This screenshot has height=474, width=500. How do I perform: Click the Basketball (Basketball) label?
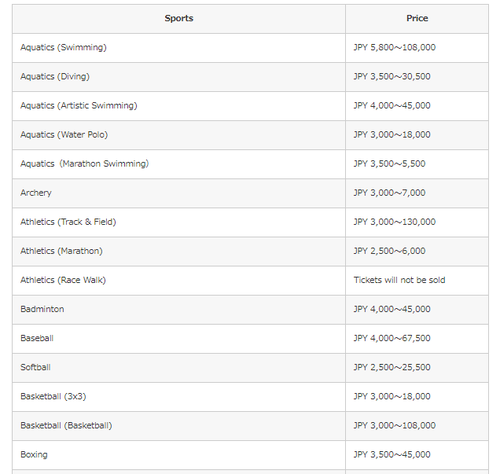66,425
